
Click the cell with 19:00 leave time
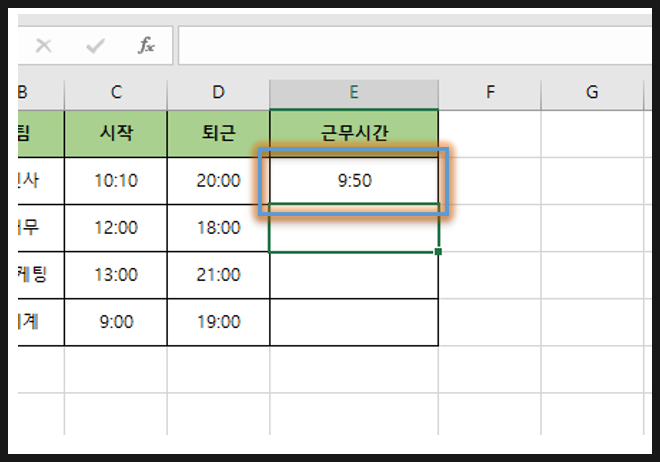[219, 322]
